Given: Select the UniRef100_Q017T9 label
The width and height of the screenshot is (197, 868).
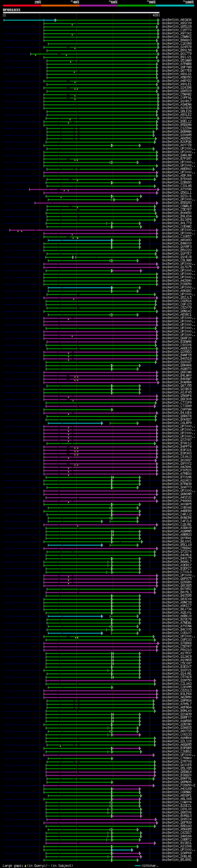Looking at the screenshot, I should pos(177,54).
